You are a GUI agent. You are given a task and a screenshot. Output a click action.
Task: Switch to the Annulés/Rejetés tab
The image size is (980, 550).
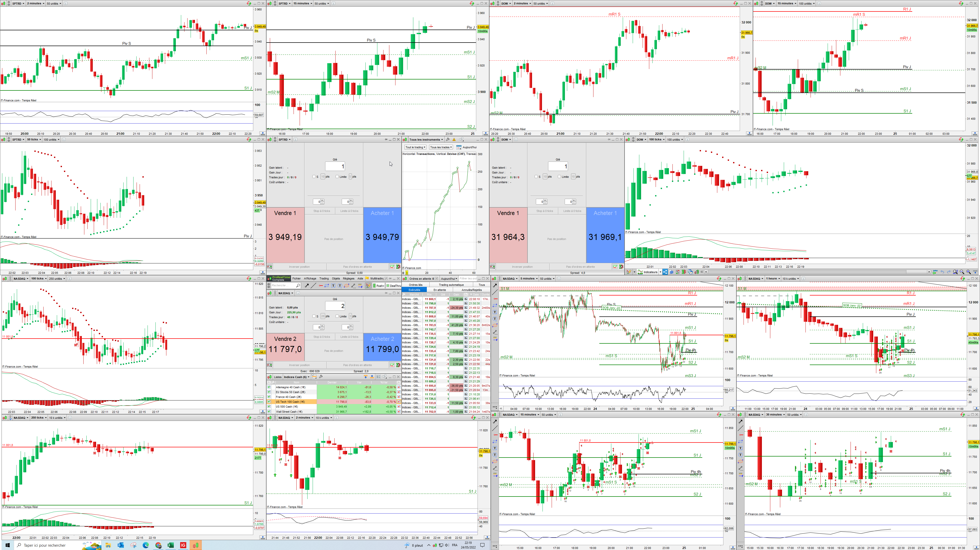471,290
